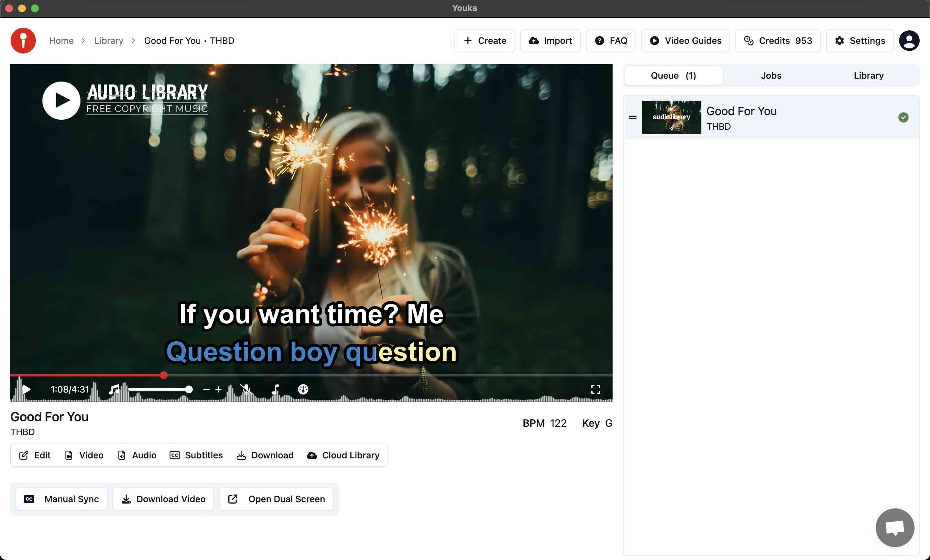Switch to the Library tab
The image size is (930, 560).
(868, 75)
